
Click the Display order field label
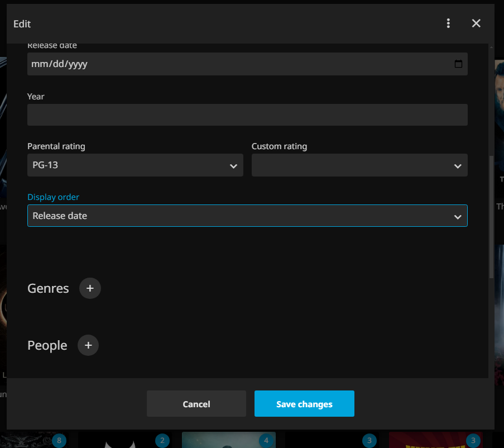54,197
